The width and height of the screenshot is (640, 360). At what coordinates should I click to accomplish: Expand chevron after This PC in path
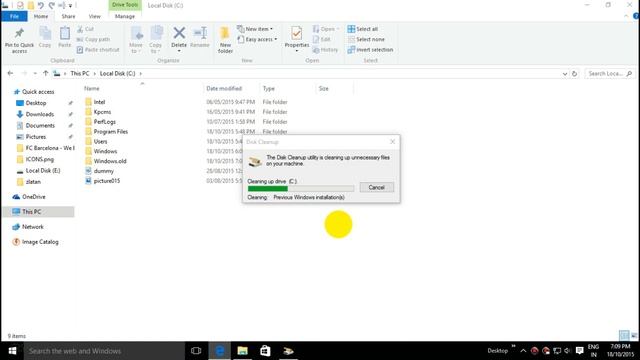pyautogui.click(x=94, y=73)
